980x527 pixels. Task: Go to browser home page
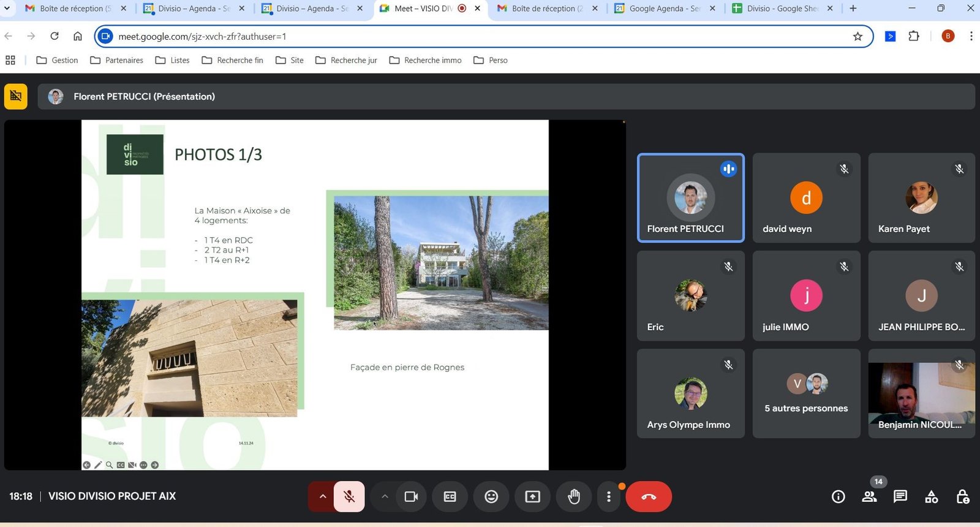pos(78,36)
